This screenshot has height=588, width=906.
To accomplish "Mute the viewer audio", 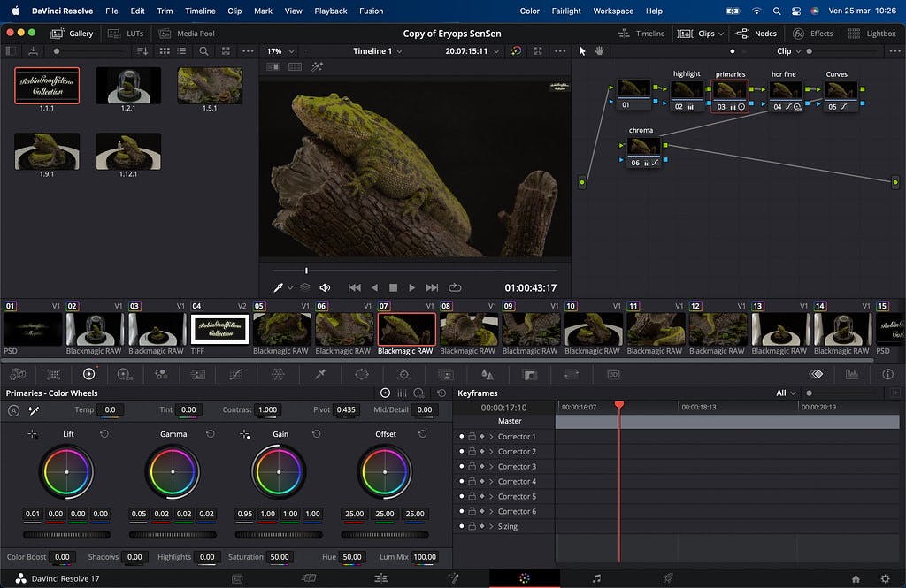I will click(325, 287).
